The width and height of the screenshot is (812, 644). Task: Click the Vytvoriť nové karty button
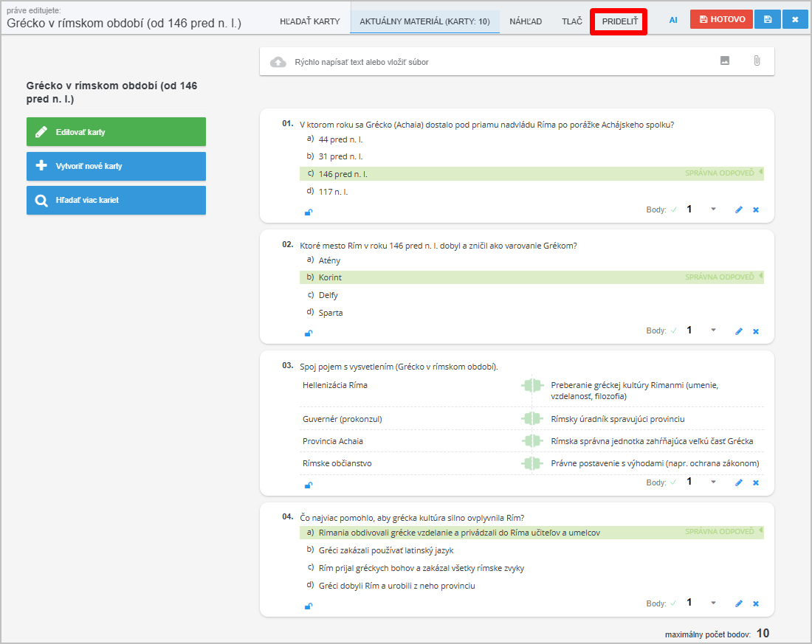point(116,166)
